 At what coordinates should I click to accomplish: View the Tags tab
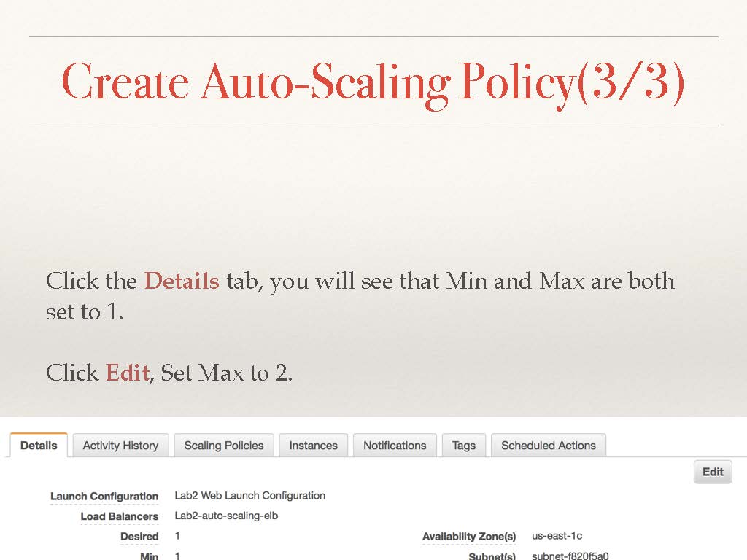coord(463,446)
